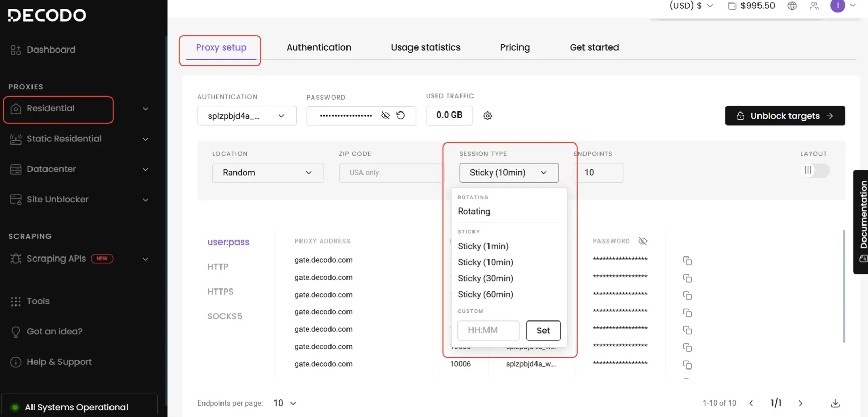868x417 pixels.
Task: Click the Unblock targets button
Action: [x=785, y=116]
